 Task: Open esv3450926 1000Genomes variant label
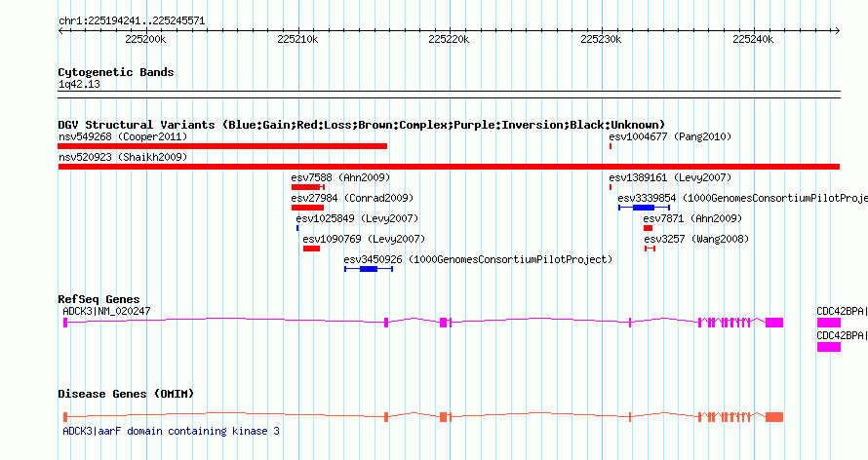tap(478, 259)
